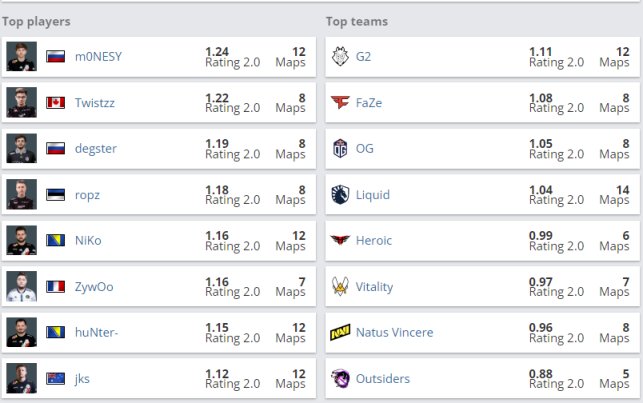Click ZywOo's player photo thumbnail
643x403 pixels.
coord(22,286)
